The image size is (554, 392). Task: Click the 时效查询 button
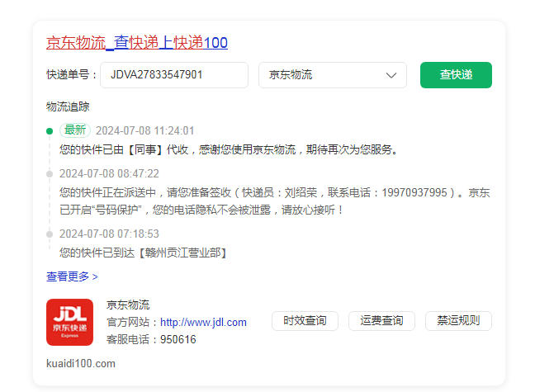(x=305, y=321)
